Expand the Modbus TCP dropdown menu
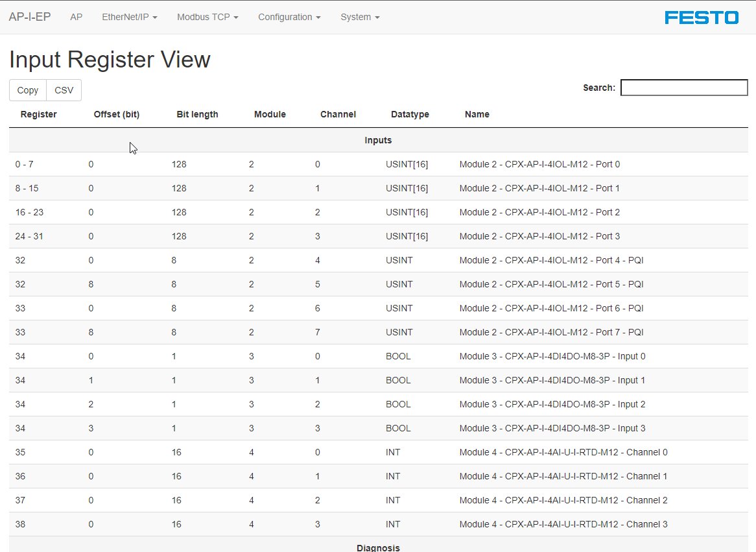756x552 pixels. coord(208,17)
